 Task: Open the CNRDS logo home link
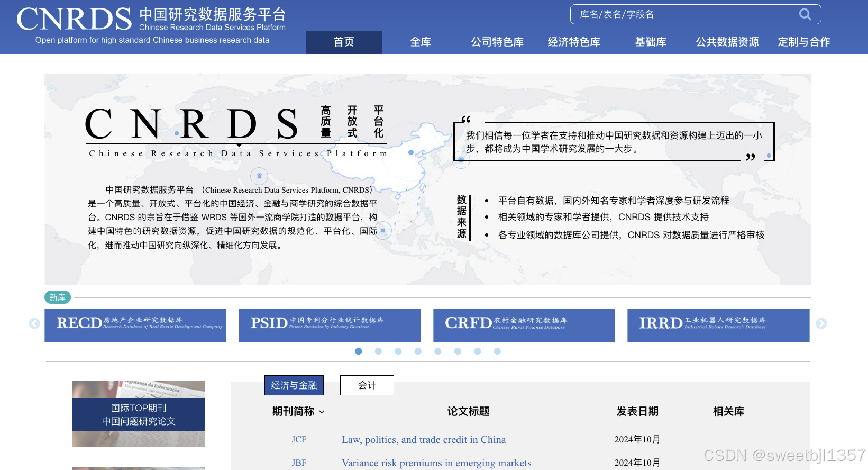(x=151, y=25)
